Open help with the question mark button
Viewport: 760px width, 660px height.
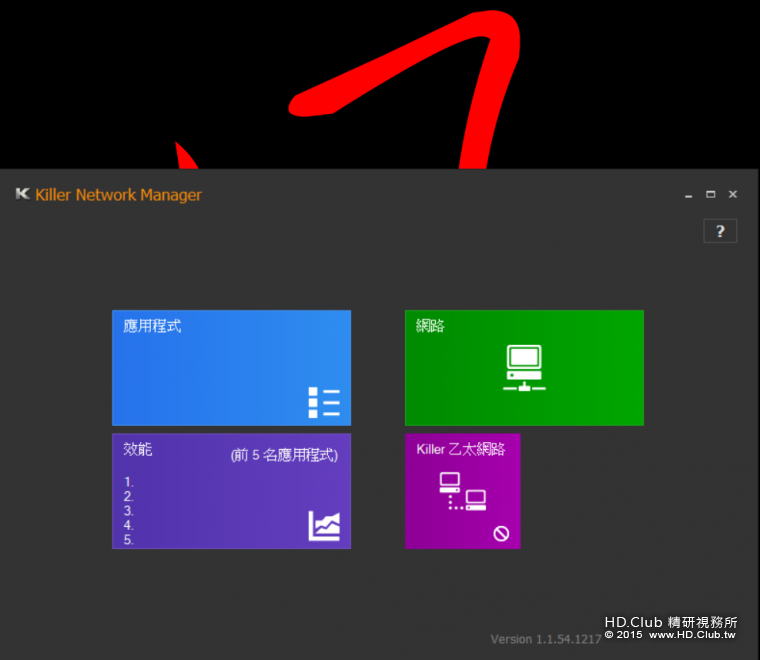(x=720, y=231)
